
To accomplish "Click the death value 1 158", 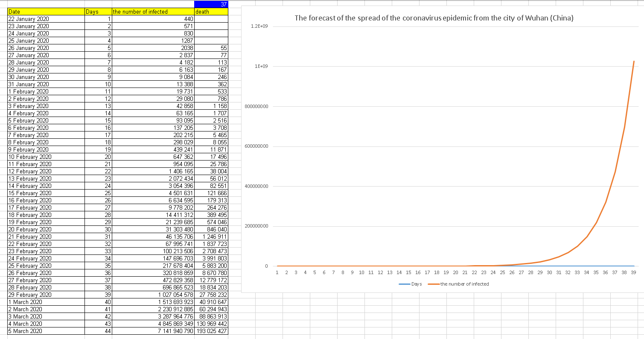I will tap(211, 106).
